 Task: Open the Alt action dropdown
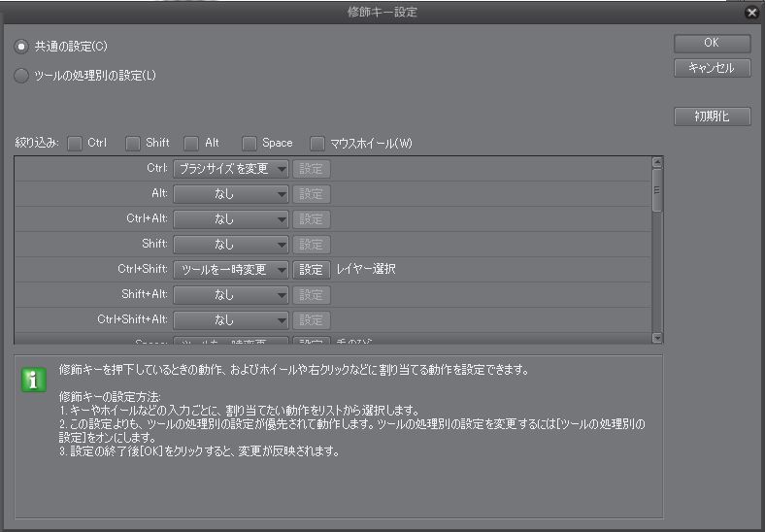click(231, 194)
